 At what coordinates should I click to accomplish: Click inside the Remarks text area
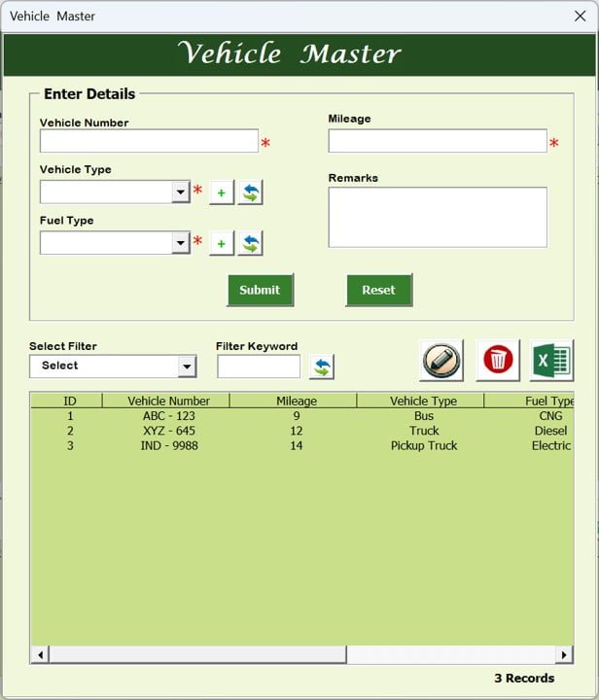438,218
